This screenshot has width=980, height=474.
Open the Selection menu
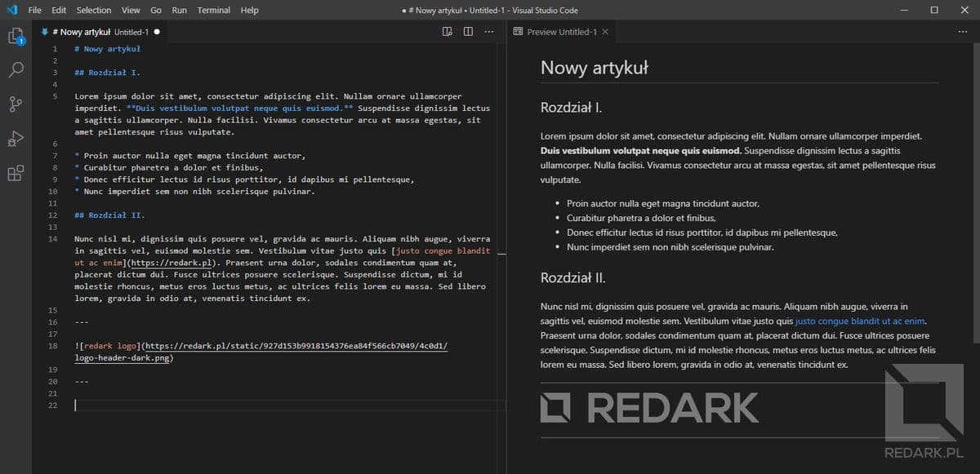point(94,10)
